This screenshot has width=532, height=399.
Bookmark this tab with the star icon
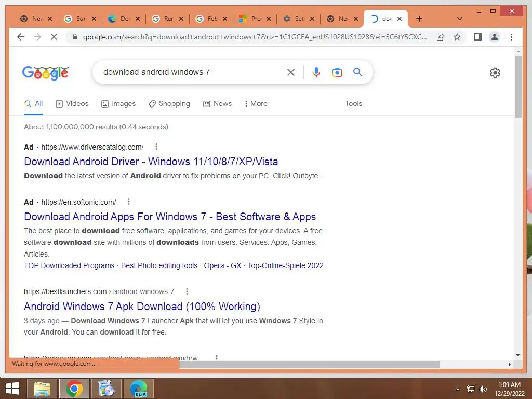457,37
